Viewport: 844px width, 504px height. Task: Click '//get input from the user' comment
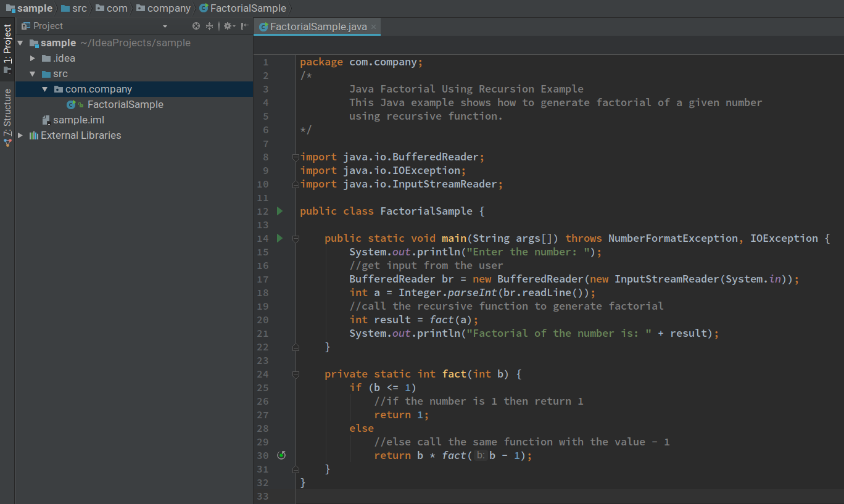pyautogui.click(x=426, y=265)
